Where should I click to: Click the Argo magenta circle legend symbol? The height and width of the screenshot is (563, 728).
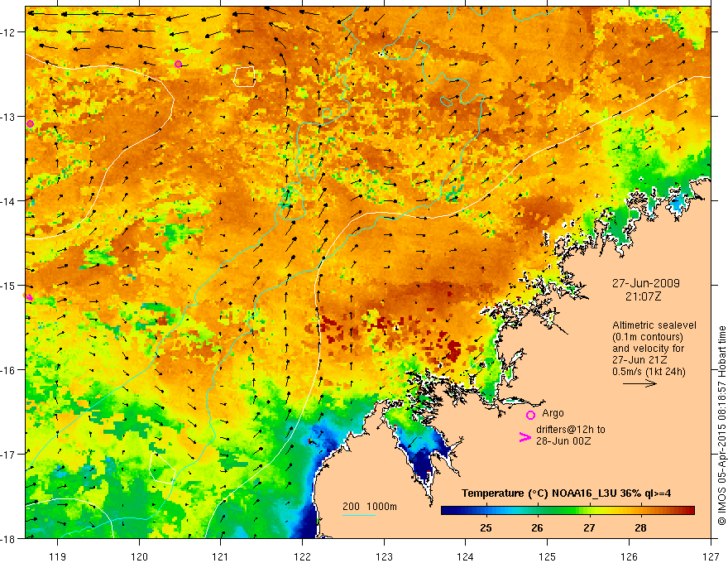pos(530,415)
